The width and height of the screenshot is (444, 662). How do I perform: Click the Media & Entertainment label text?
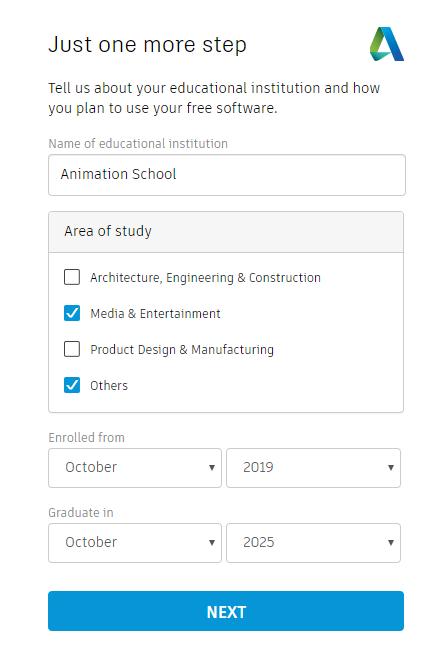point(155,314)
